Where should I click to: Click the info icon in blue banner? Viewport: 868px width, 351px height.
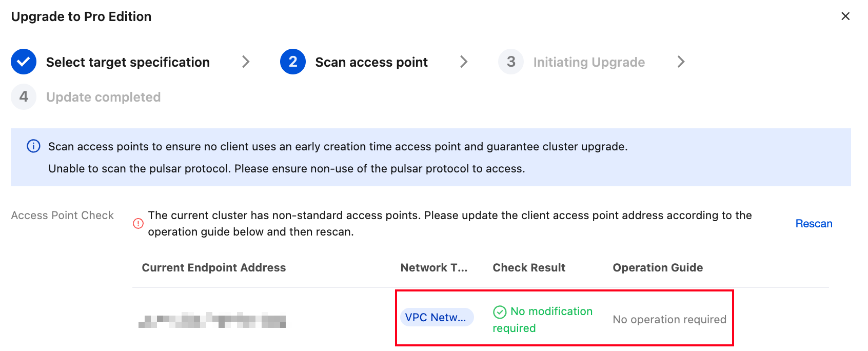point(33,146)
